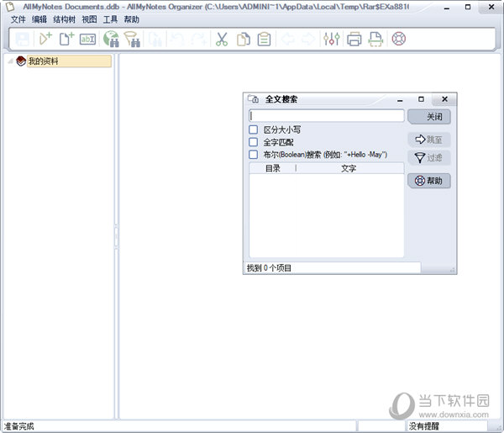The width and height of the screenshot is (504, 433).
Task: Open options with the sliders icon
Action: click(332, 40)
